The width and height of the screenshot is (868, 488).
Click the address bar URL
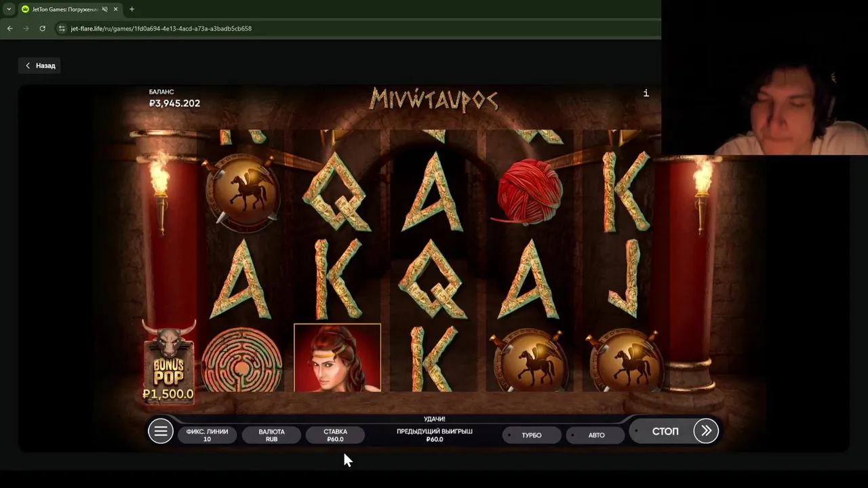[x=161, y=28]
